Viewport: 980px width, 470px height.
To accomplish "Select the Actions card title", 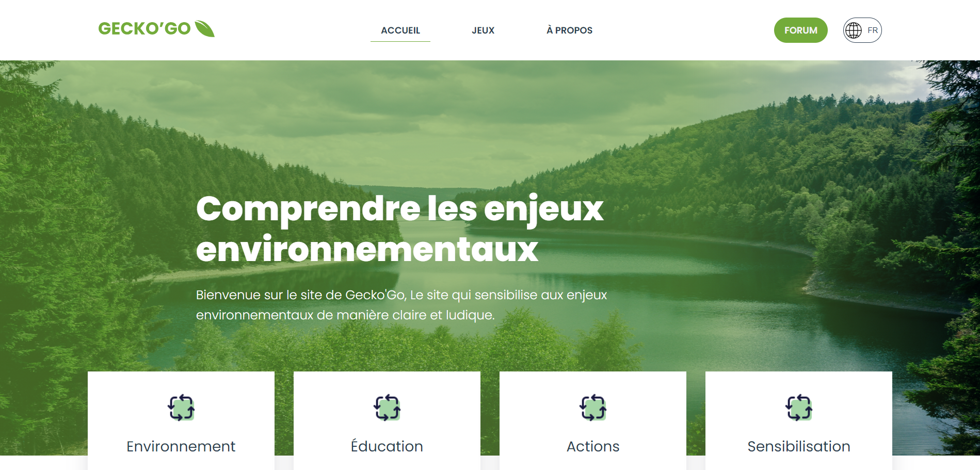I will [593, 446].
